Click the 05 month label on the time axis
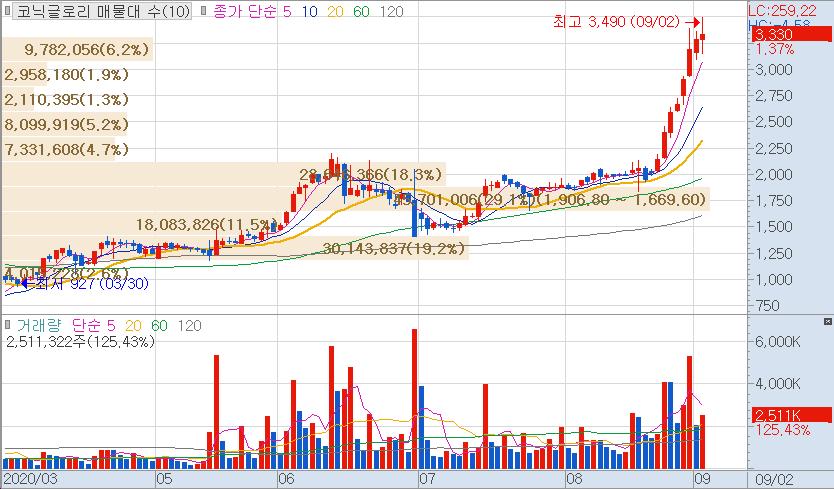Screen dimensions: 834x489 164,479
